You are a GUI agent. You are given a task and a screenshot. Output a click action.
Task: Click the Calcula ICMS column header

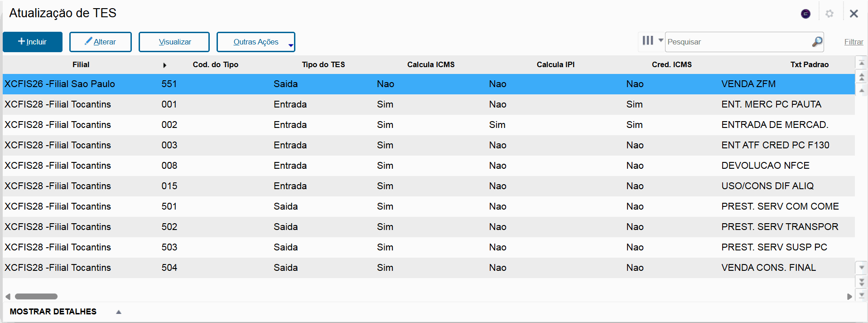pos(431,64)
